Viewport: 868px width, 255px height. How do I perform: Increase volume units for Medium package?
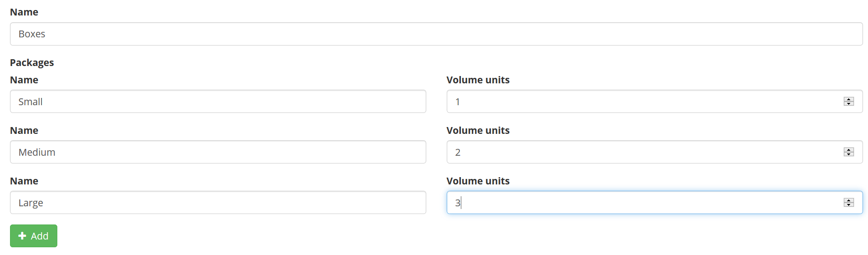pos(848,150)
